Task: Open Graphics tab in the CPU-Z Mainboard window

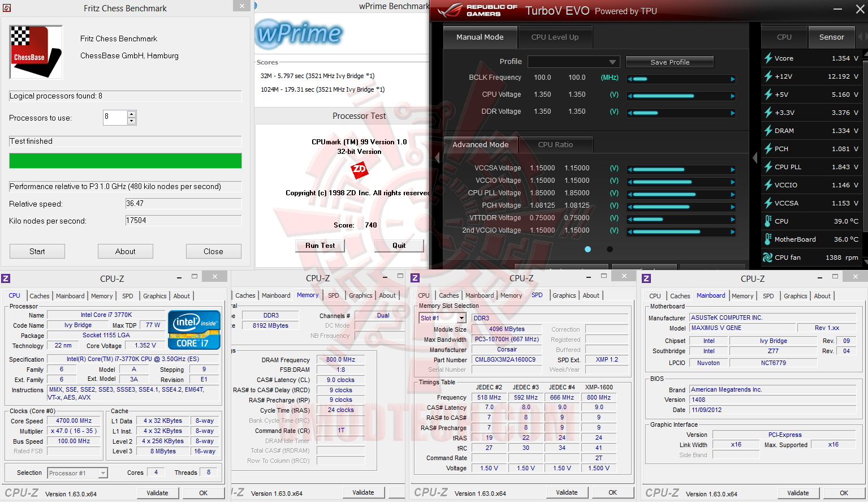Action: [x=796, y=296]
